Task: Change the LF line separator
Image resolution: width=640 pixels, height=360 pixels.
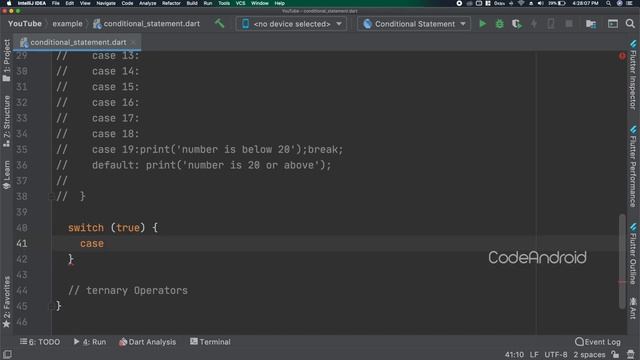Action: (x=534, y=355)
